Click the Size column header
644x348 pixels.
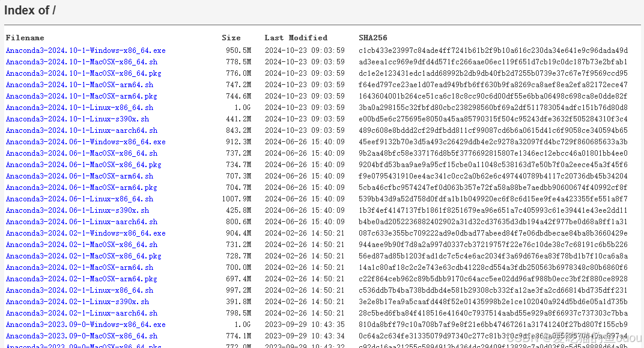pyautogui.click(x=231, y=38)
